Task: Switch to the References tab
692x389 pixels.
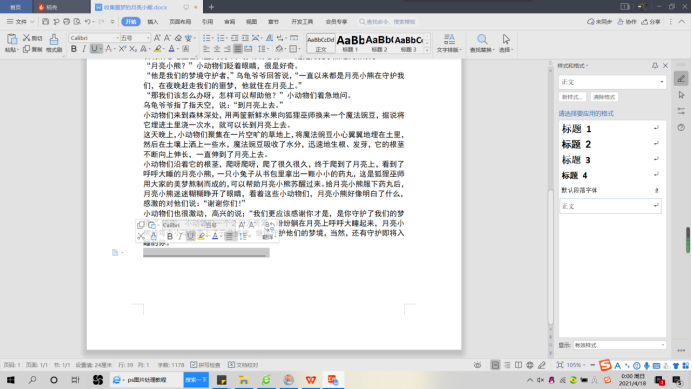Action: tap(207, 21)
